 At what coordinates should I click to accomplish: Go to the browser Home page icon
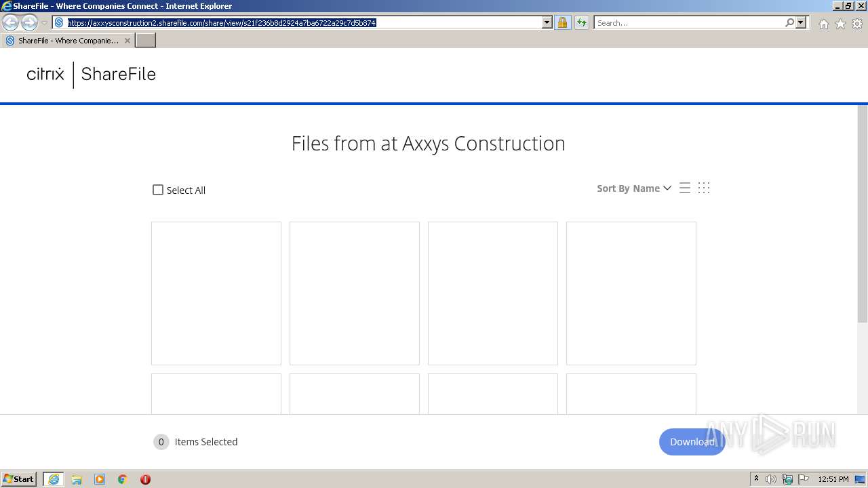click(823, 24)
